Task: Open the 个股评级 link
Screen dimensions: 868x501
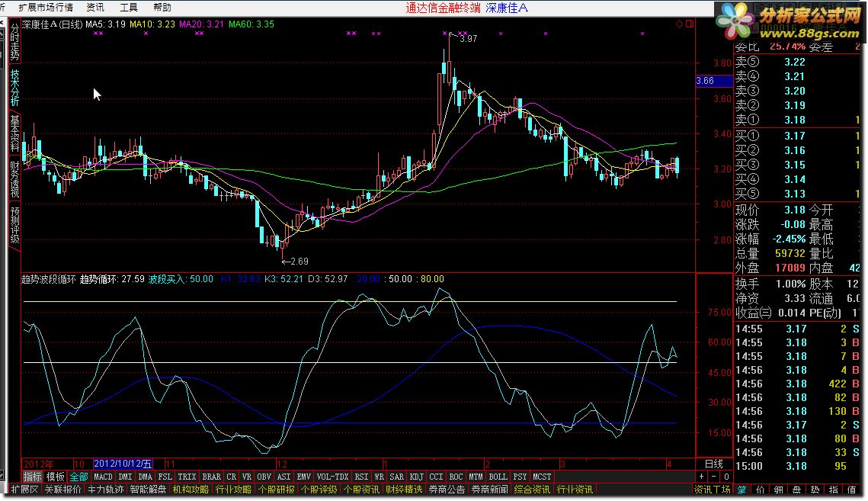Action: click(319, 490)
